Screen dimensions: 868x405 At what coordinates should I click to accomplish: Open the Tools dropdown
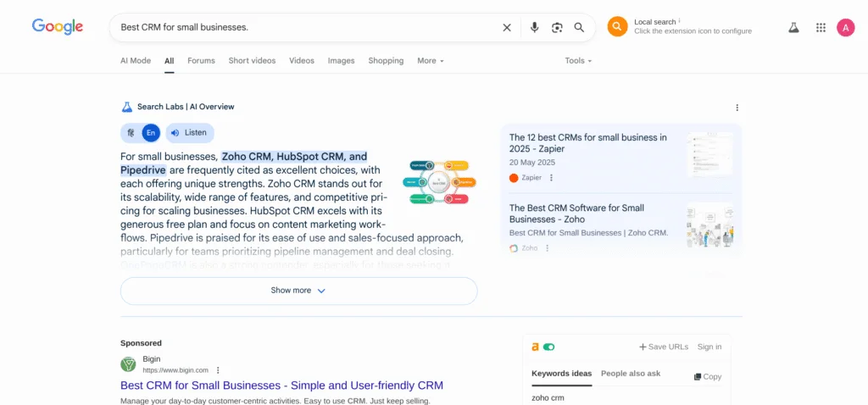578,61
